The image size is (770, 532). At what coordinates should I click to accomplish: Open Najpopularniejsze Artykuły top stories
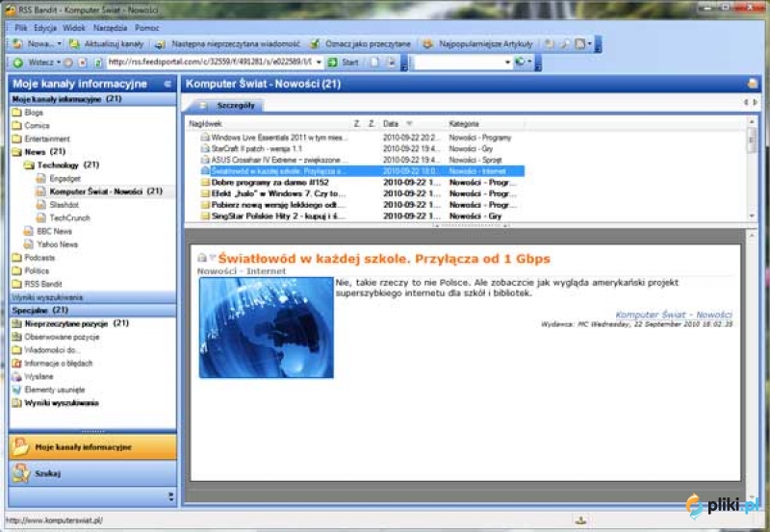[x=478, y=44]
